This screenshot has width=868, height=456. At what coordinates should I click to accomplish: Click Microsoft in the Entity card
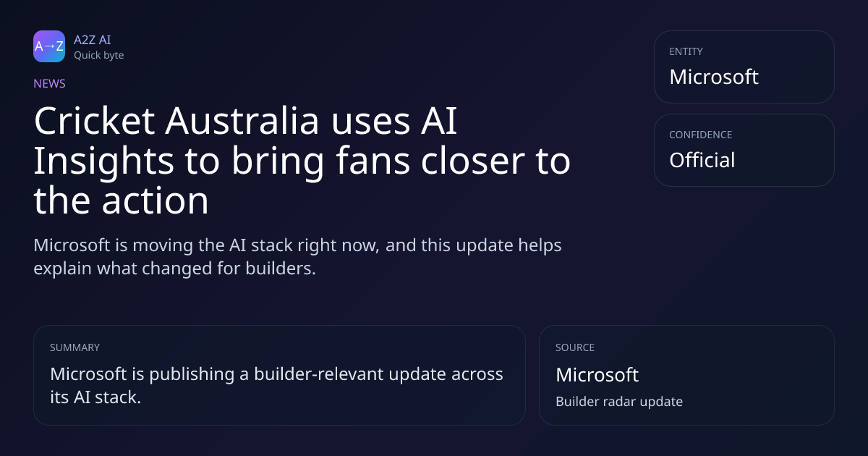(713, 77)
